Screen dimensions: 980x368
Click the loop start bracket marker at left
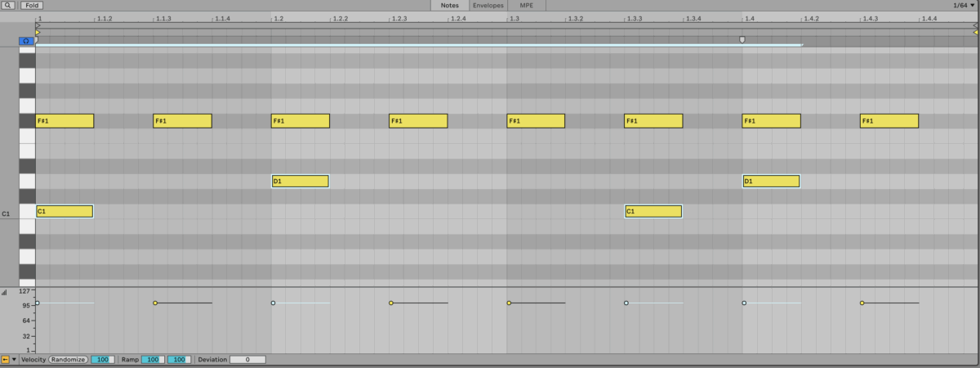[x=38, y=25]
